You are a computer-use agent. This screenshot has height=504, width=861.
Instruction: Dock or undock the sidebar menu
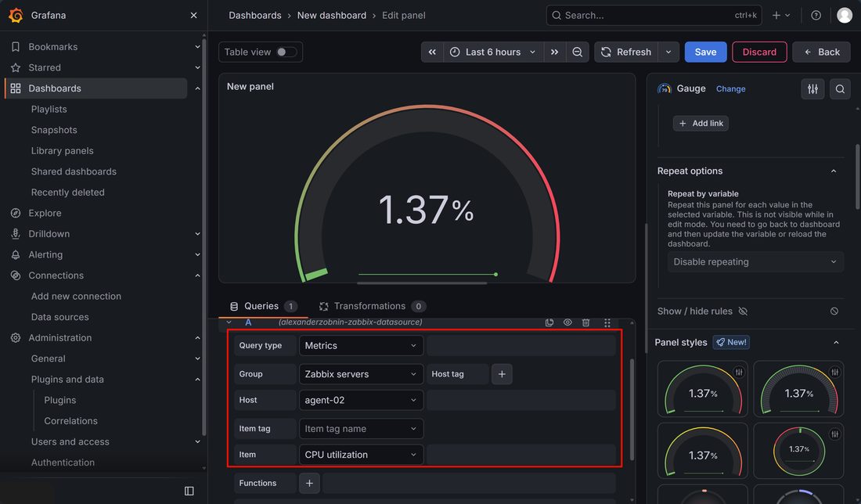189,491
